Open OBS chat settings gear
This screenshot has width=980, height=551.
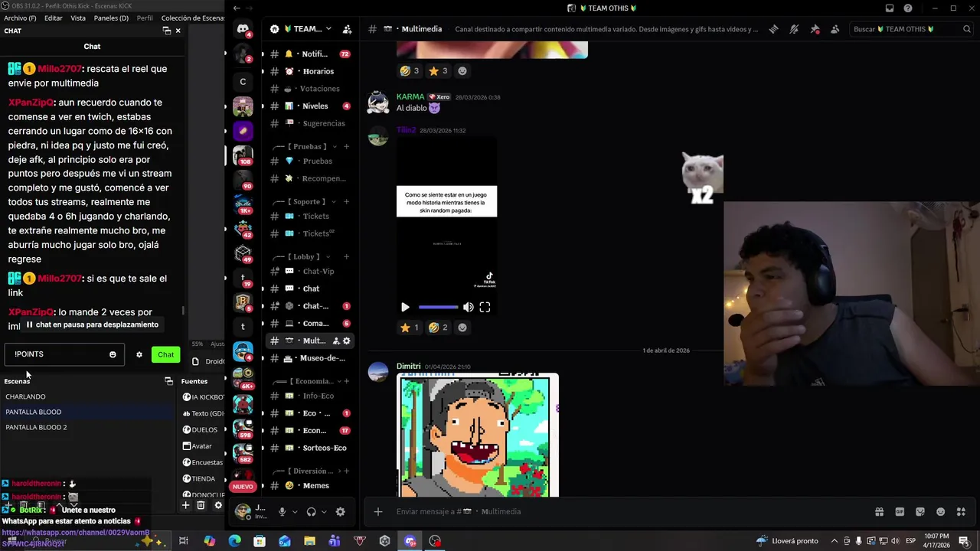(x=139, y=354)
